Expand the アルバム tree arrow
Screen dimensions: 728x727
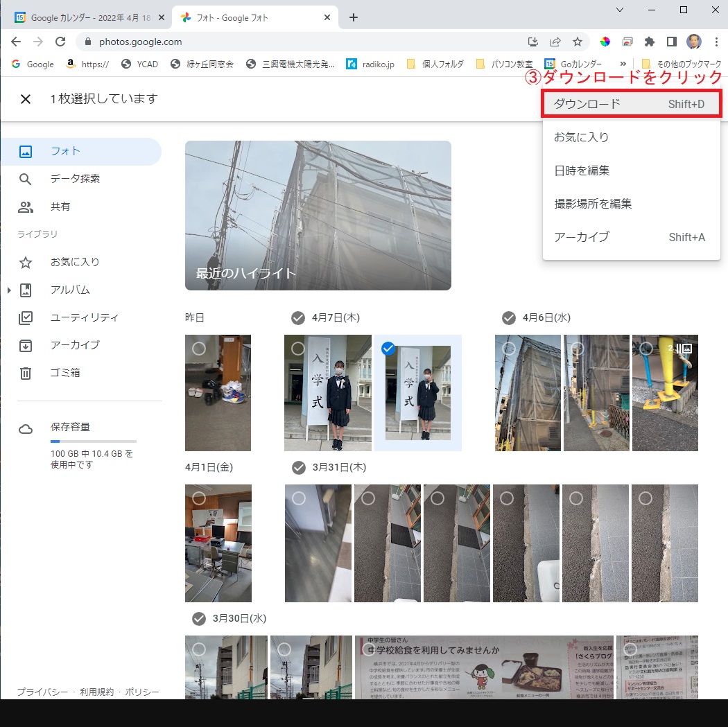9,290
